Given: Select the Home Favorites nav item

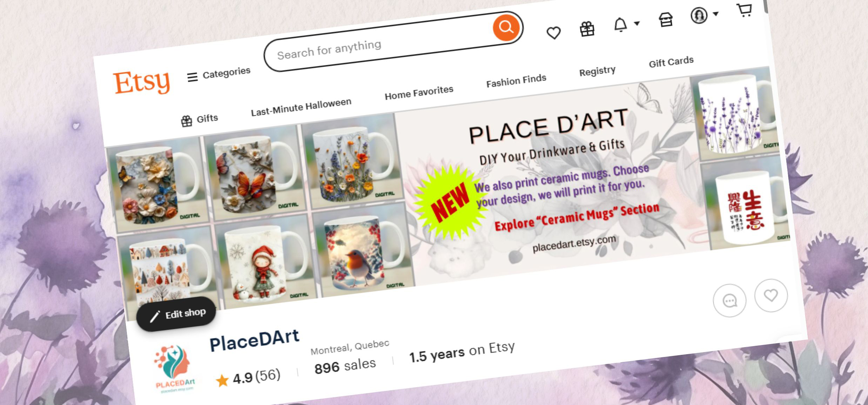Looking at the screenshot, I should click(419, 92).
